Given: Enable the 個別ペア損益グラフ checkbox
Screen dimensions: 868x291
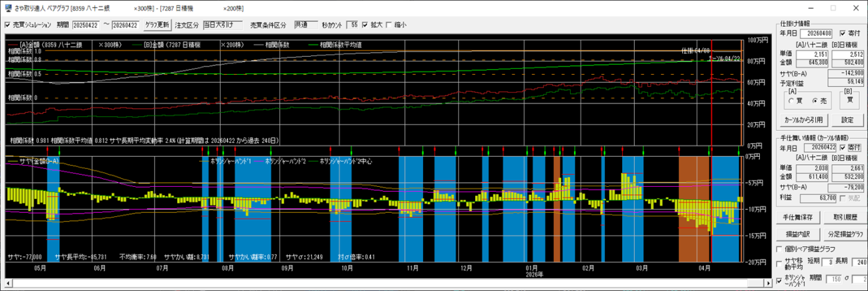Looking at the screenshot, I should click(778, 250).
